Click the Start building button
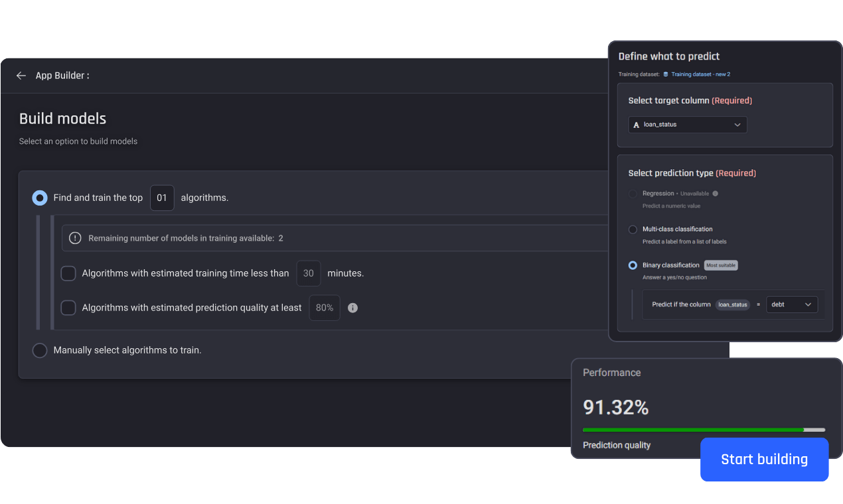This screenshot has width=843, height=504. click(x=764, y=460)
